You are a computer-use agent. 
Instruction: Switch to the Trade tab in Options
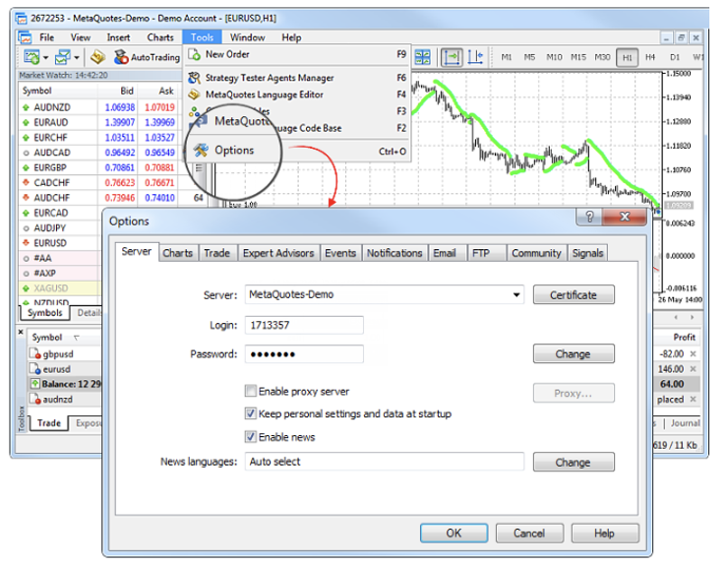click(x=216, y=253)
